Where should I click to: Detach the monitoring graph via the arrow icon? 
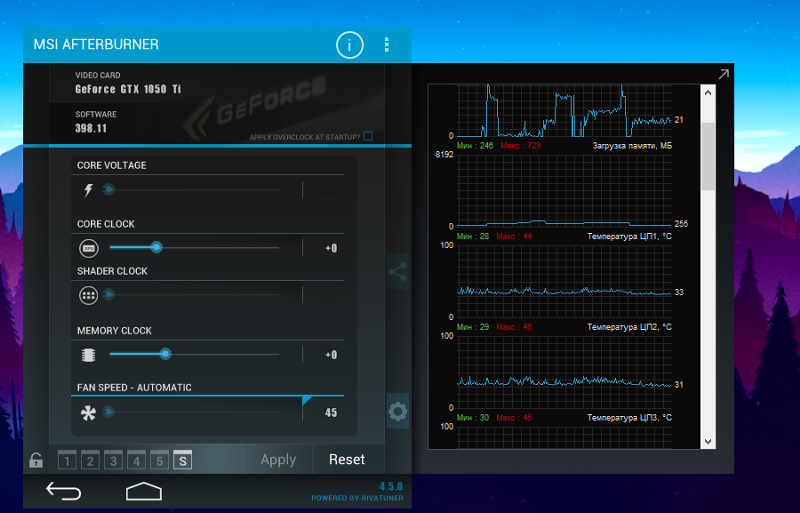(723, 75)
